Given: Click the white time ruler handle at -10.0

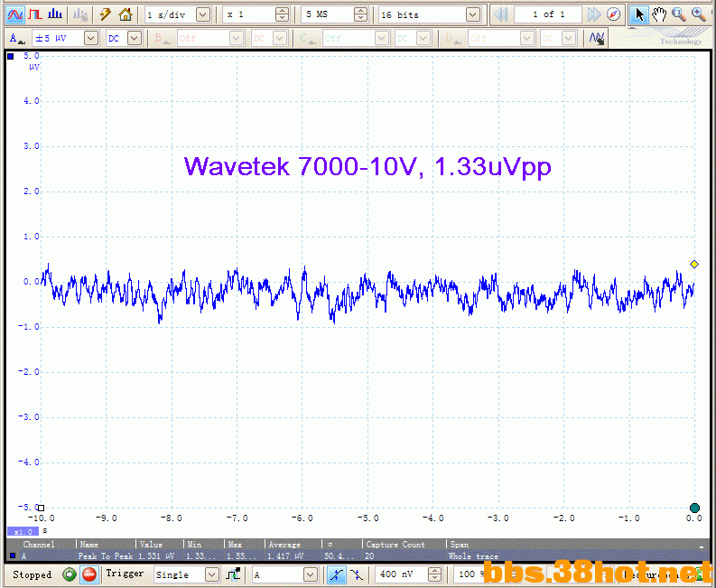Looking at the screenshot, I should tap(41, 508).
